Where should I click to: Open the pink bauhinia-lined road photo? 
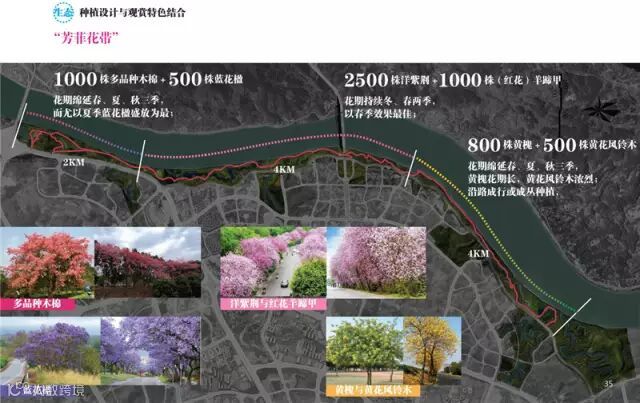273,263
